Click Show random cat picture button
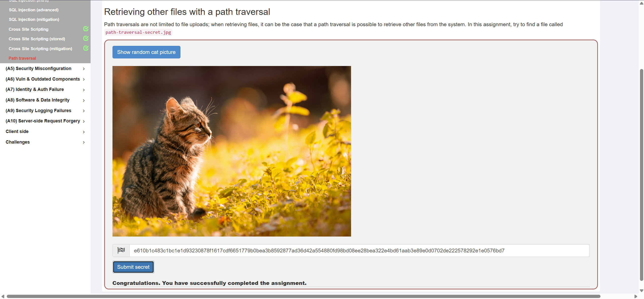This screenshot has width=644, height=299. [x=146, y=52]
